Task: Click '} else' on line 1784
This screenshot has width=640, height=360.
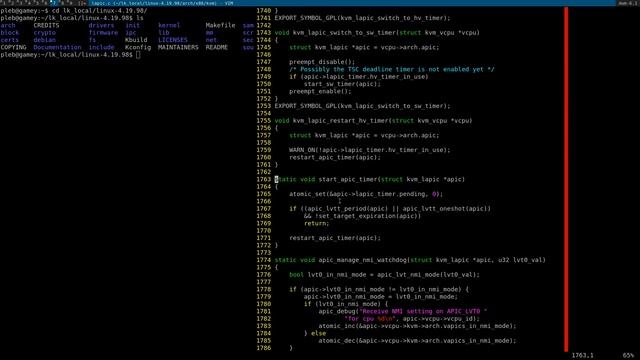Action: click(x=315, y=333)
